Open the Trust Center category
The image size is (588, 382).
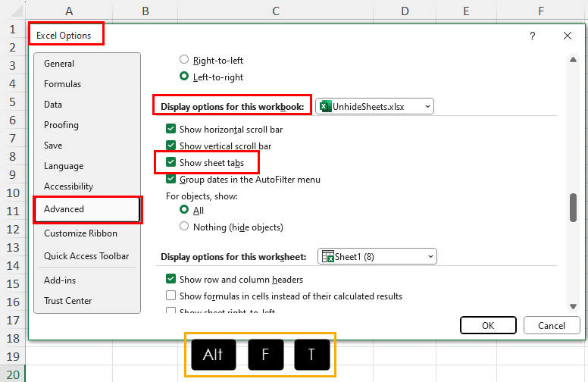(87, 301)
